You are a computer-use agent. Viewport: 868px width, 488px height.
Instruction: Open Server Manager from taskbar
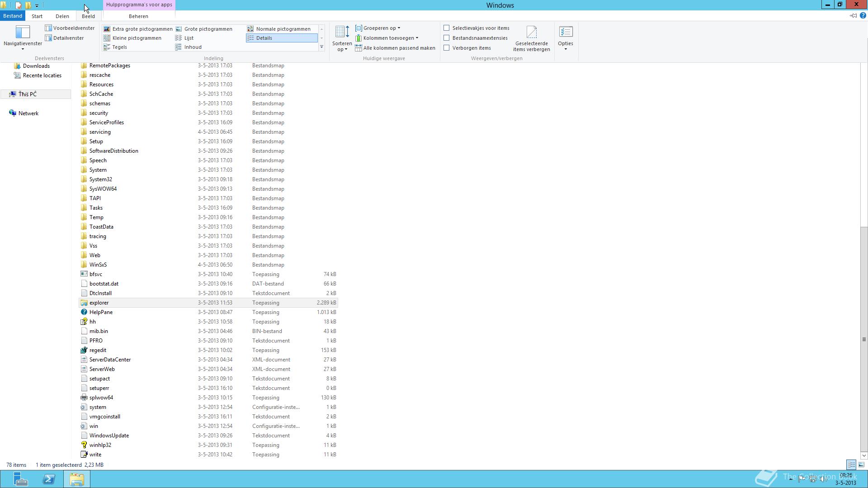coord(20,479)
